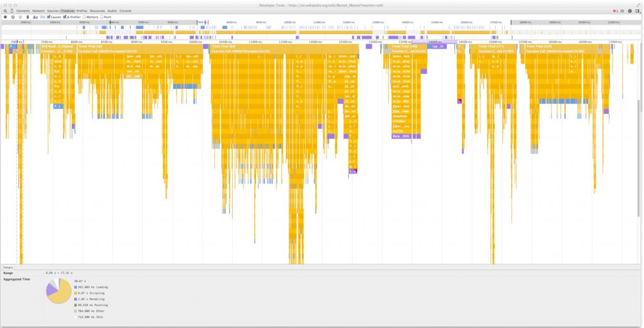Clear the timeline recording
The height and width of the screenshot is (328, 644).
(13, 17)
